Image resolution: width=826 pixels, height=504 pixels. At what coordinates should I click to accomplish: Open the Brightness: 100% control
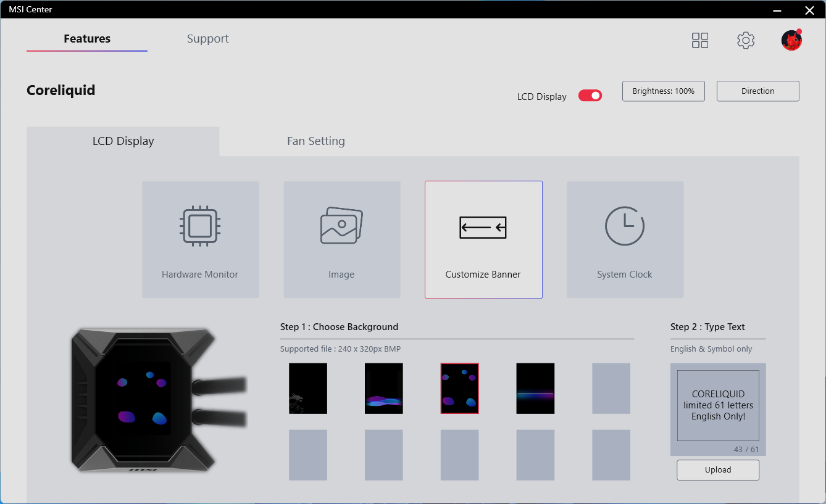[x=663, y=91]
